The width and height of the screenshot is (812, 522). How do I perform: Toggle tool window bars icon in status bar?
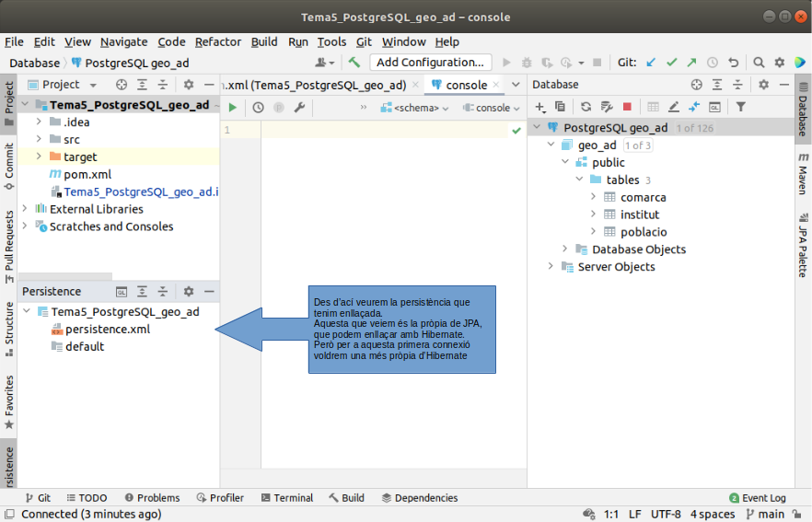(x=9, y=515)
